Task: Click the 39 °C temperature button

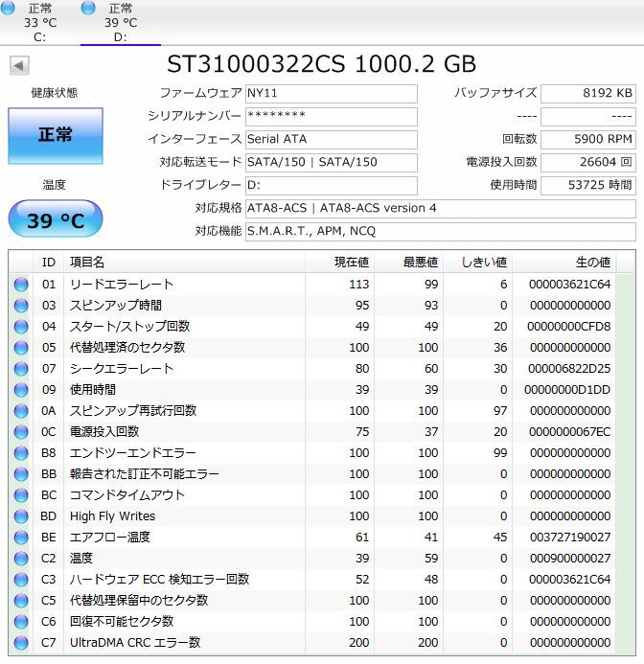Action: [56, 220]
